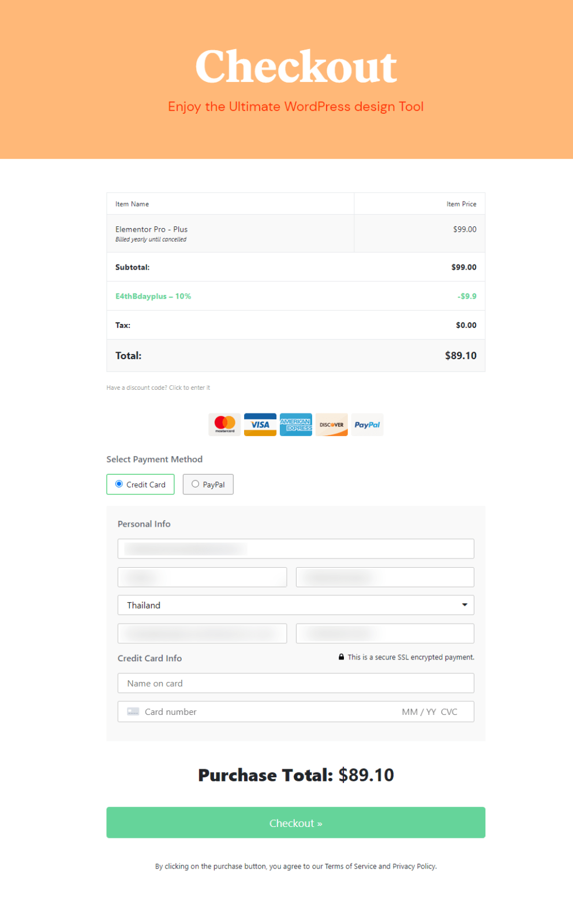Select Credit Card payment method
This screenshot has height=924, width=573.
[119, 484]
